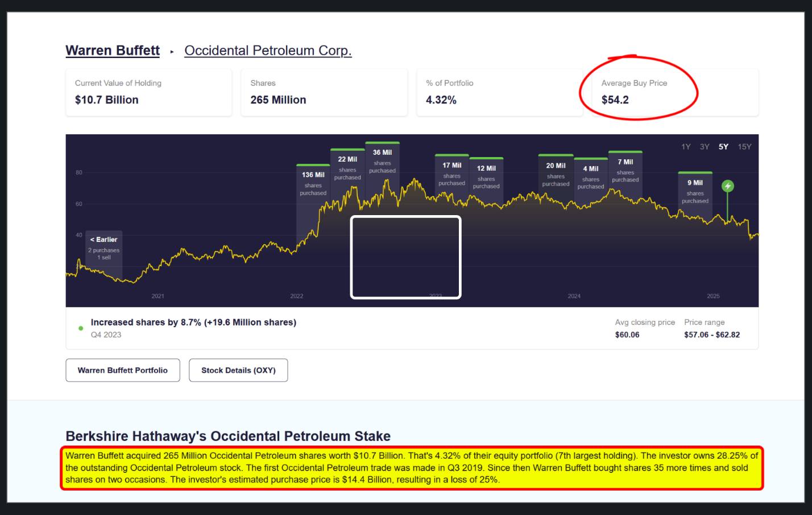This screenshot has height=515, width=812.
Task: Select the 1Y chart range
Action: (686, 147)
